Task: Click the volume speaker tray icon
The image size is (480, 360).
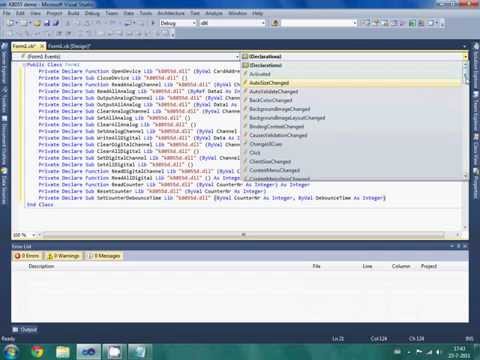Action: [438, 352]
